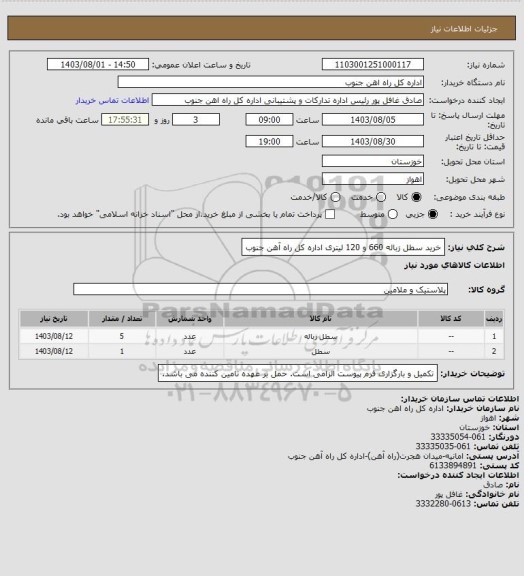Select the متوسط purchase type radio
This screenshot has height=576, width=524.
pyautogui.click(x=392, y=214)
